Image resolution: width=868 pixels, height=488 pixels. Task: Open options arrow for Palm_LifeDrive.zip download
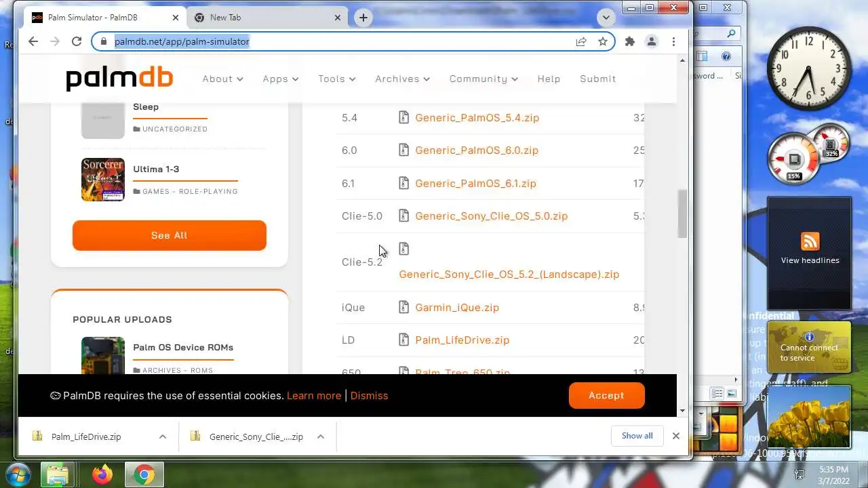tap(163, 436)
